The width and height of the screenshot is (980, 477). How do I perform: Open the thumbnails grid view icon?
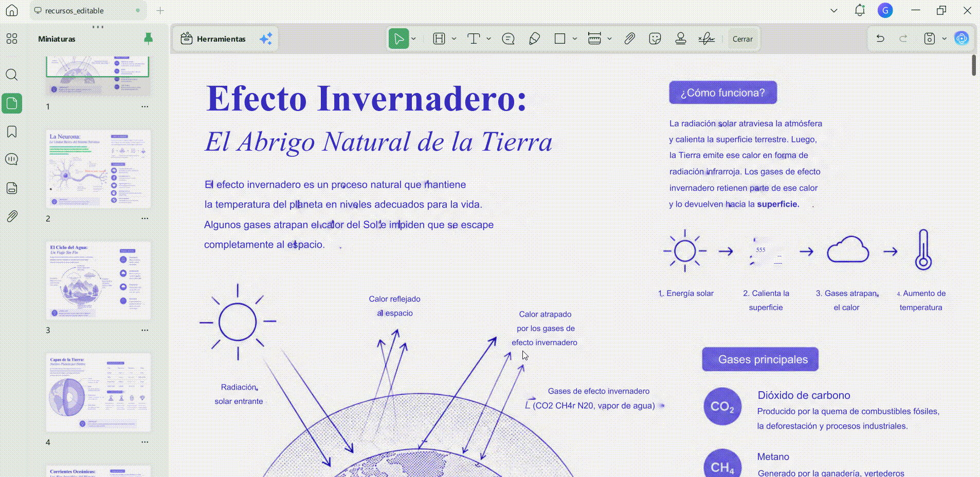point(12,39)
